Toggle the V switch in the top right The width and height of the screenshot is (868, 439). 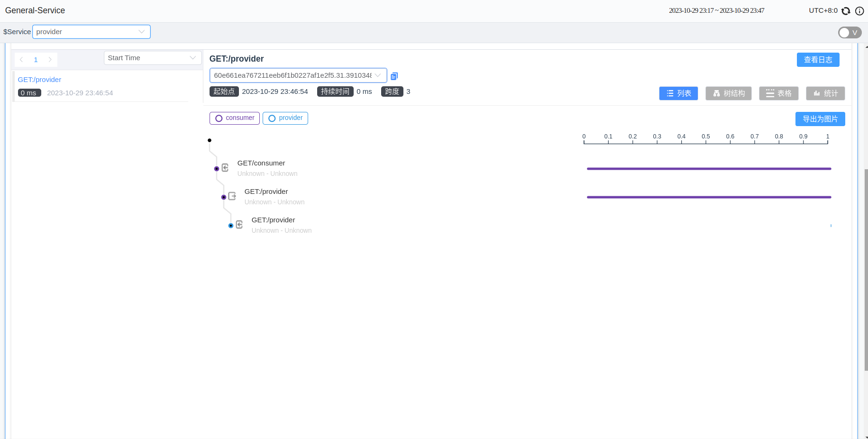(x=849, y=32)
